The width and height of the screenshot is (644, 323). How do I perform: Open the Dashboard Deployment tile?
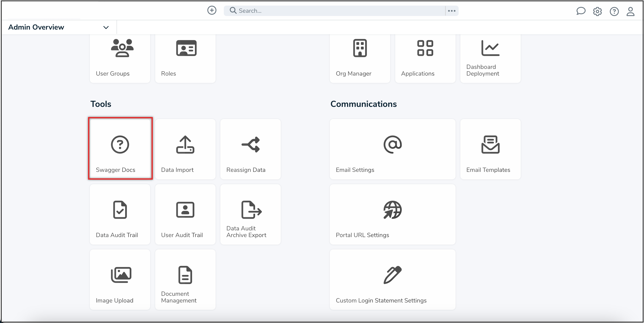490,58
